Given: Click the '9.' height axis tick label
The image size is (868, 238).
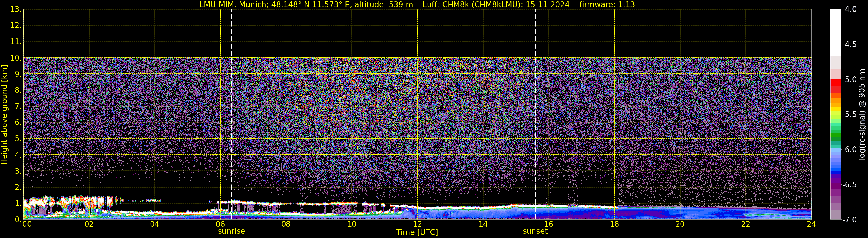Looking at the screenshot, I should click(18, 74).
